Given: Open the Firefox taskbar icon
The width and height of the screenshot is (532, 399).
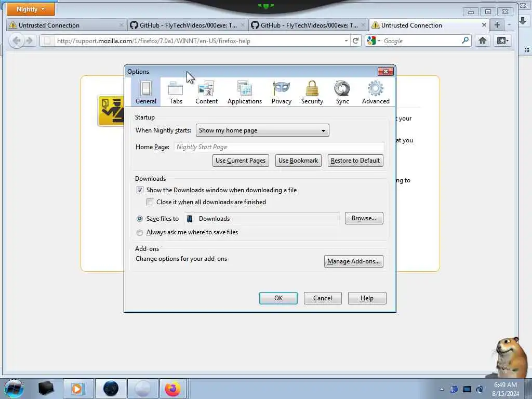Looking at the screenshot, I should pos(173,389).
